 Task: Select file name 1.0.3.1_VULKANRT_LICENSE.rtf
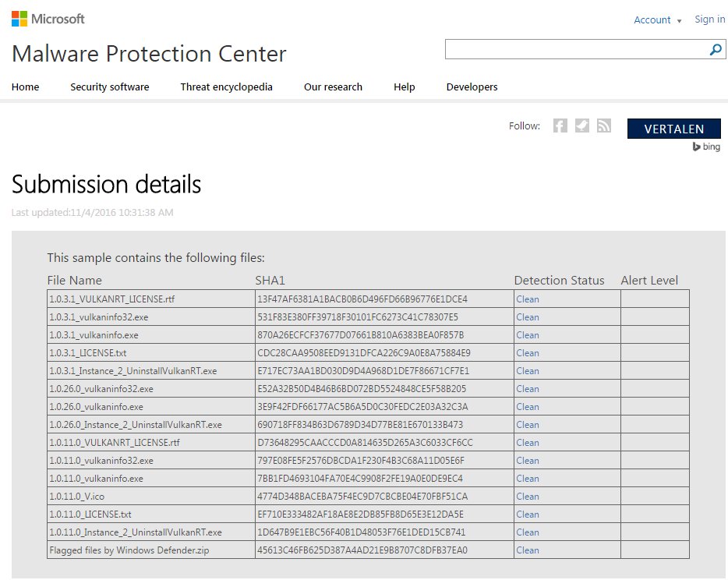pyautogui.click(x=112, y=299)
